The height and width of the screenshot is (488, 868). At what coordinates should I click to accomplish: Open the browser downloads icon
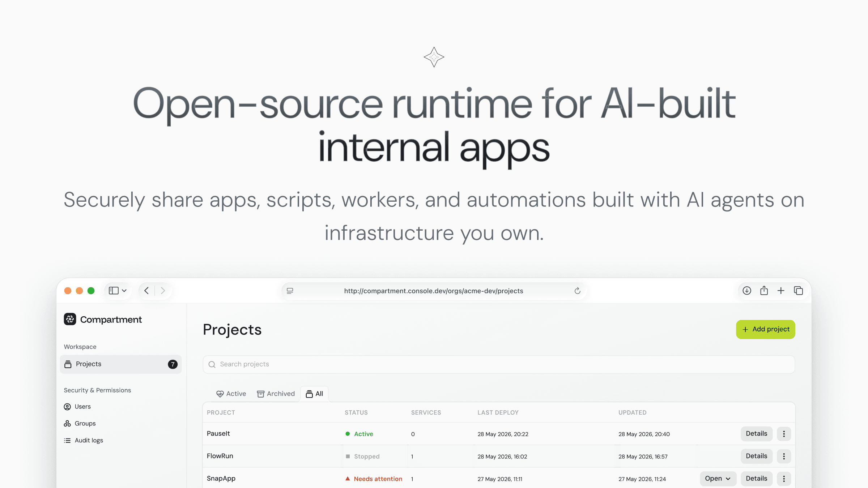pos(747,291)
